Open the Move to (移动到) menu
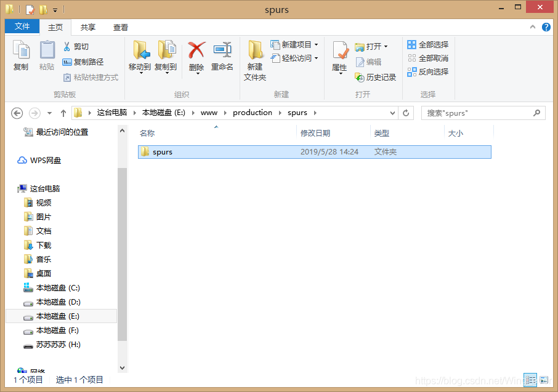 pyautogui.click(x=140, y=57)
